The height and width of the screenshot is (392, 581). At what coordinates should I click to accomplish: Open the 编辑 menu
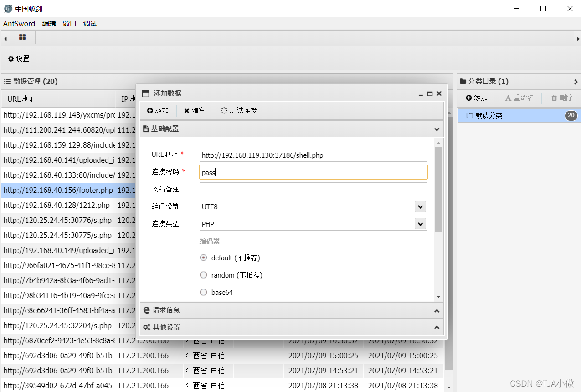coord(49,24)
